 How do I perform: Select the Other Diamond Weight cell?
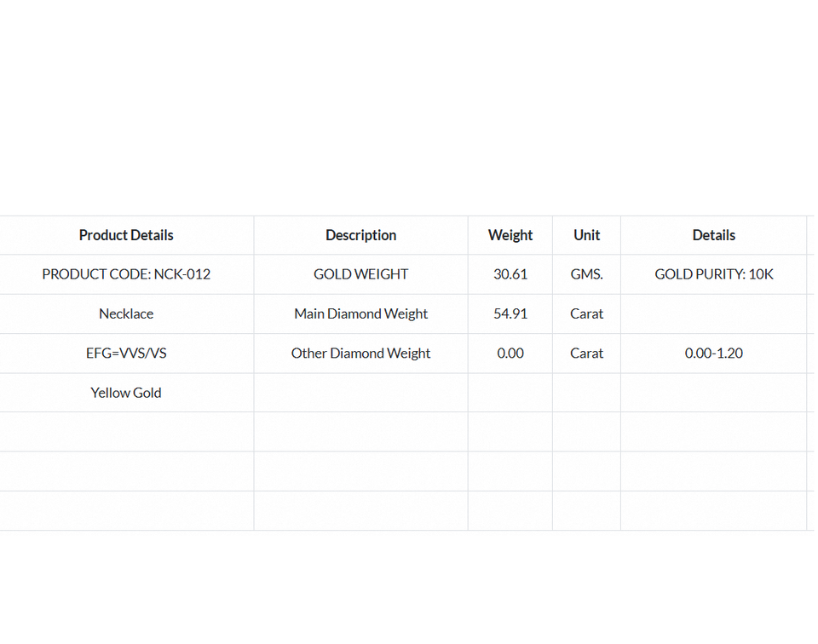(x=360, y=353)
